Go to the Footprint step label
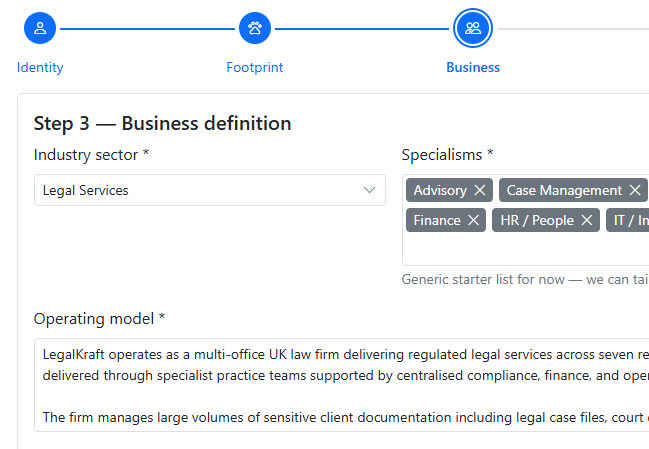 coord(255,68)
